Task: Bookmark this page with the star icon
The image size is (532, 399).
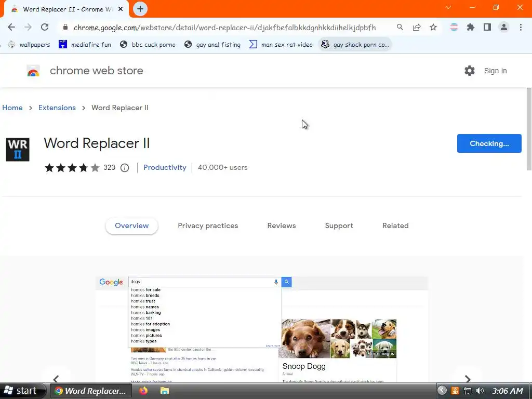Action: [433, 27]
